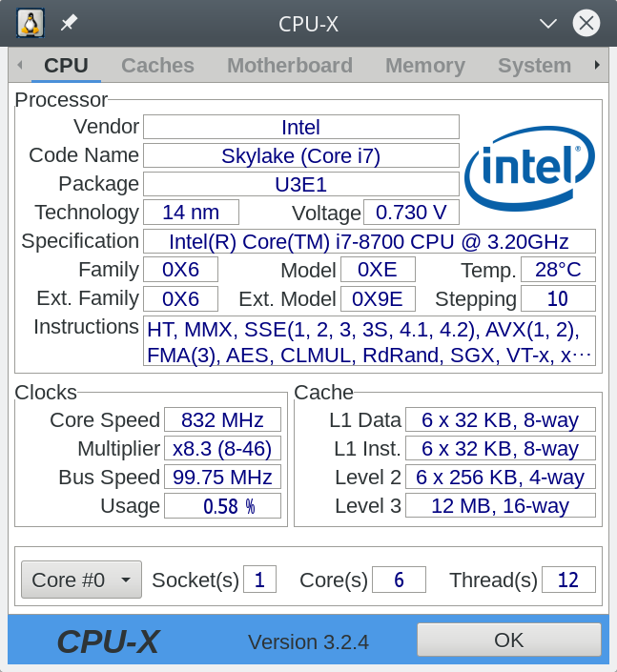617x672 pixels.
Task: Click Level 3 value 12 MB, 16-way
Action: coord(501,506)
